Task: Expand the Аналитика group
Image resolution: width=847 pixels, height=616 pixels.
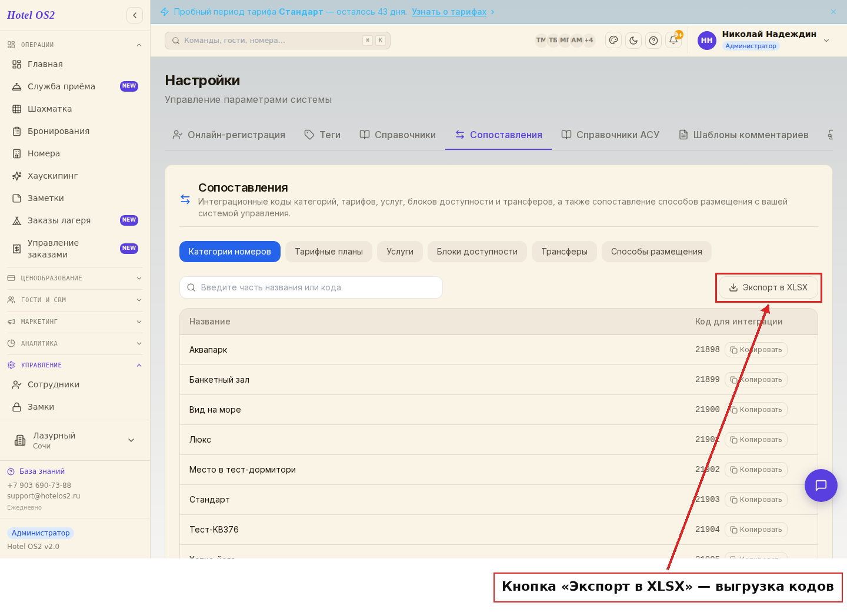Action: pyautogui.click(x=75, y=343)
